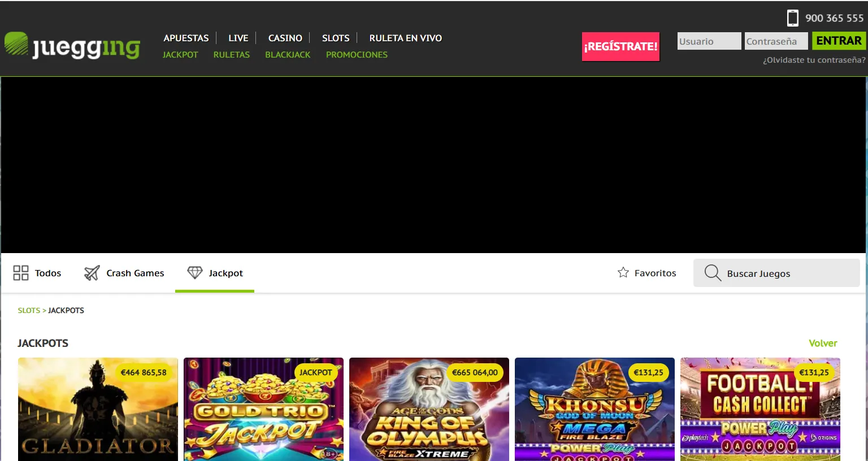Click the SLOTS breadcrumb link
Viewport: 868px width, 461px height.
29,310
